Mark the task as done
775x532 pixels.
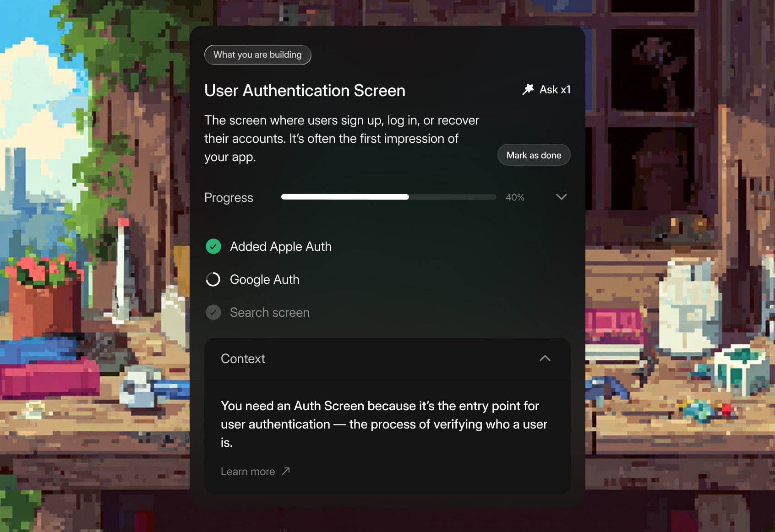(x=534, y=155)
